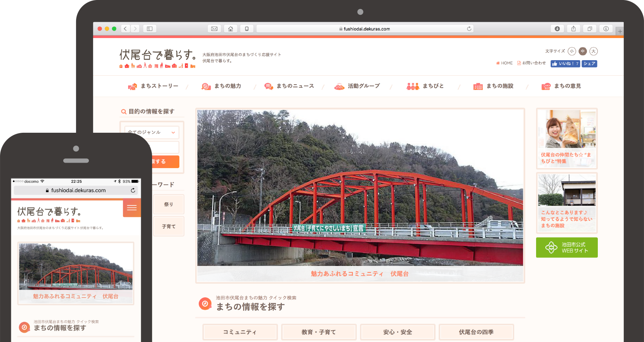Viewport: 644px width, 342px height.
Task: Set font size to medium (中)
Action: click(x=583, y=51)
